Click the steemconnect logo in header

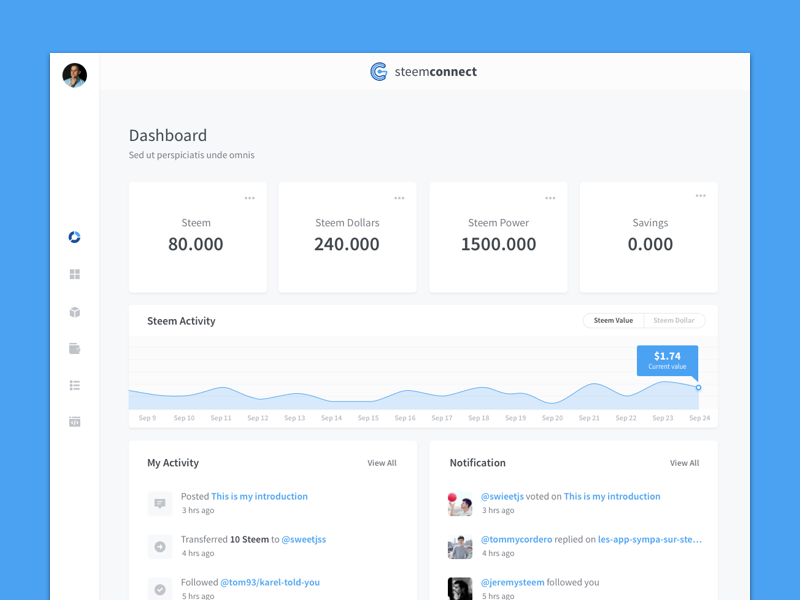pyautogui.click(x=423, y=72)
